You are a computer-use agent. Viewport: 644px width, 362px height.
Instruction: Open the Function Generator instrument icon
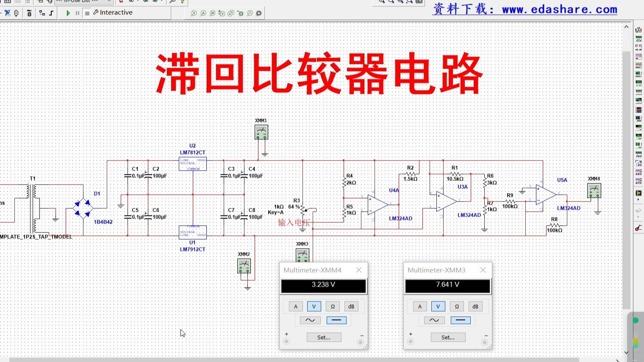(638, 38)
